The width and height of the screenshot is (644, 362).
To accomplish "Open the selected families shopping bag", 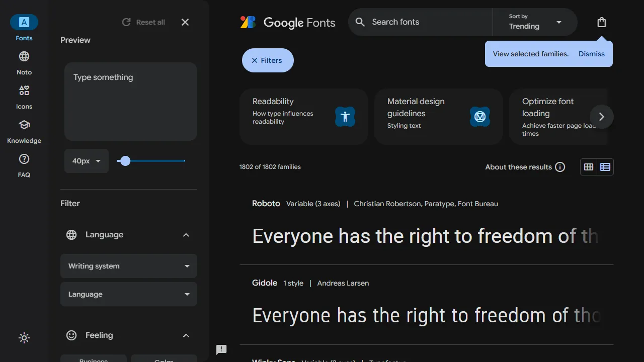I will [x=602, y=22].
